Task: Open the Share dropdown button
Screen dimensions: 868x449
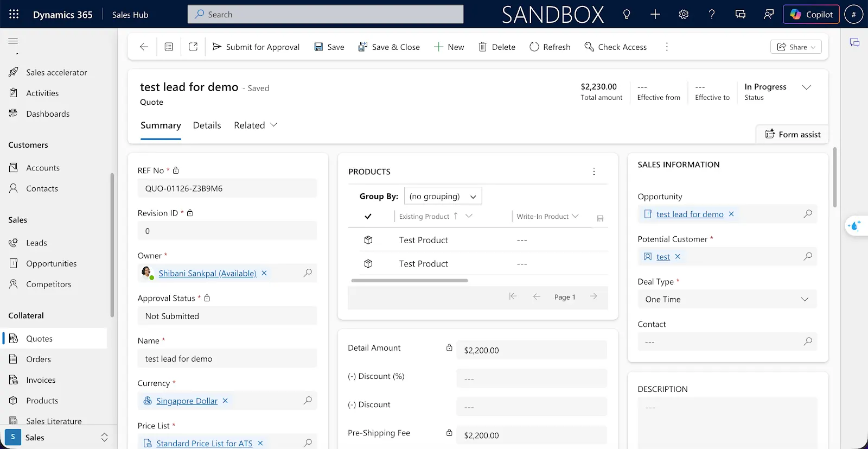Action: point(796,47)
